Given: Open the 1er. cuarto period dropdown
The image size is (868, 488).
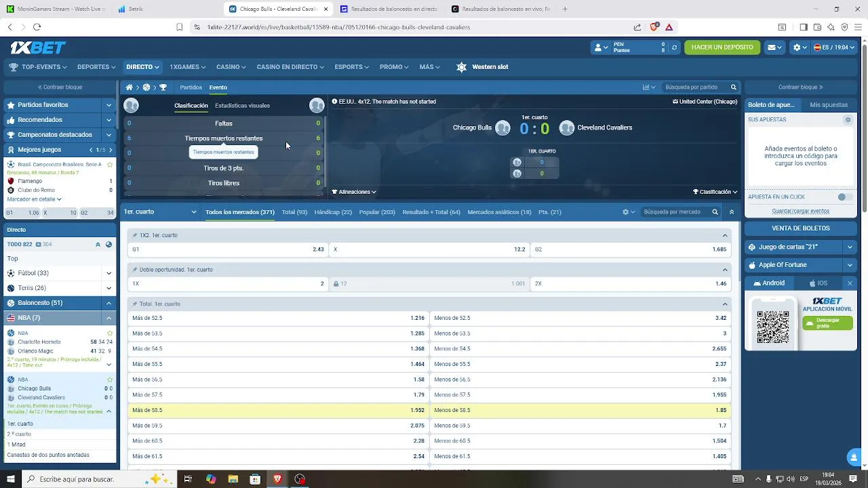Looking at the screenshot, I should 160,212.
